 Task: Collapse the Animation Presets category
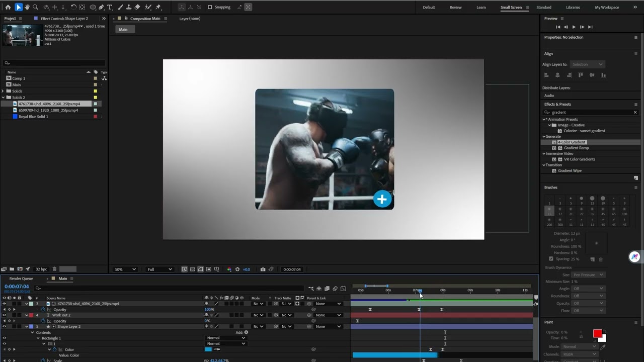tap(544, 120)
